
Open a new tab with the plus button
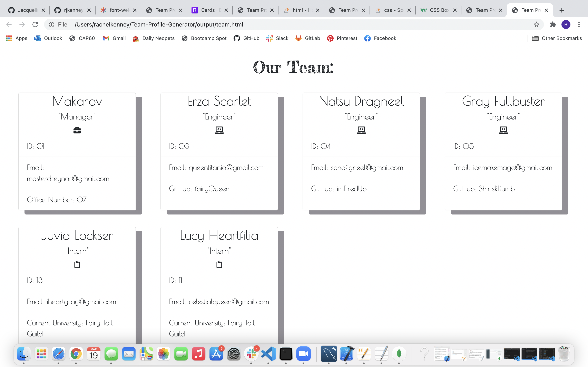562,10
